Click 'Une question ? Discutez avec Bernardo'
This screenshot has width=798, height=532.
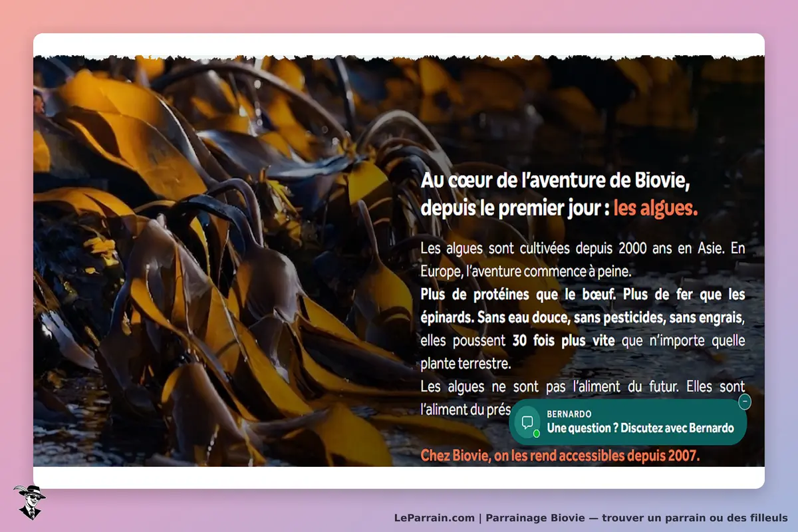click(x=640, y=428)
